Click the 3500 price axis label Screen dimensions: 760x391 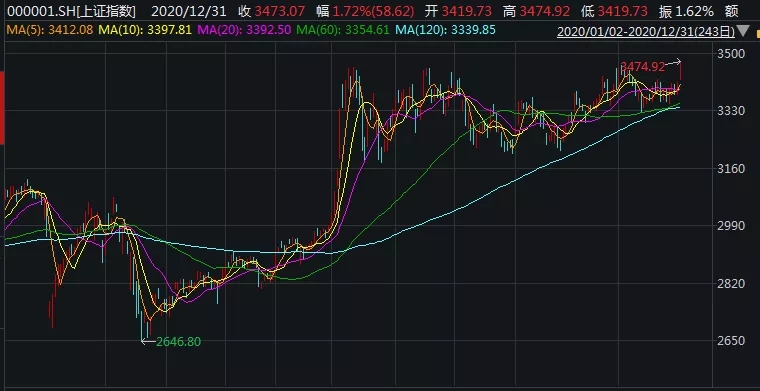[731, 53]
